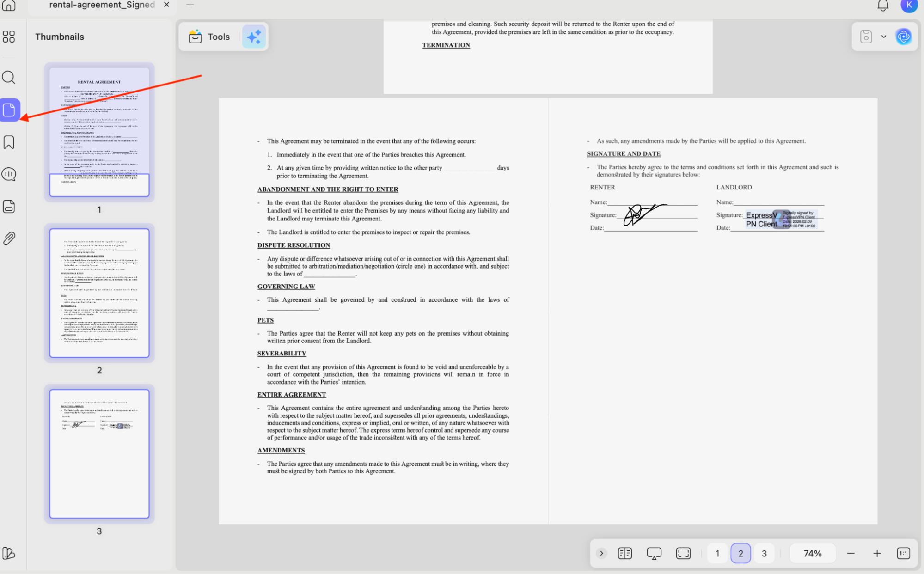Open the UPDF AI assistant icon
Image resolution: width=924 pixels, height=574 pixels.
903,37
